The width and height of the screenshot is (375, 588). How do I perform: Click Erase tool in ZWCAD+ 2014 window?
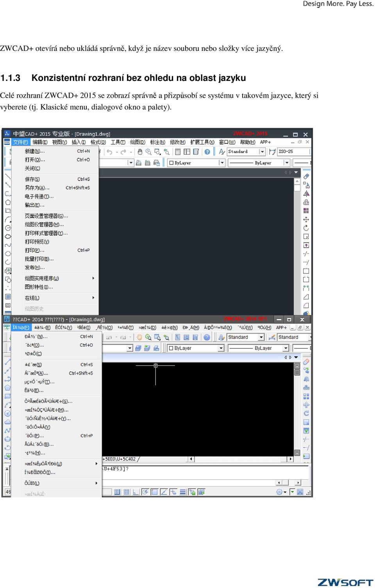click(x=306, y=362)
